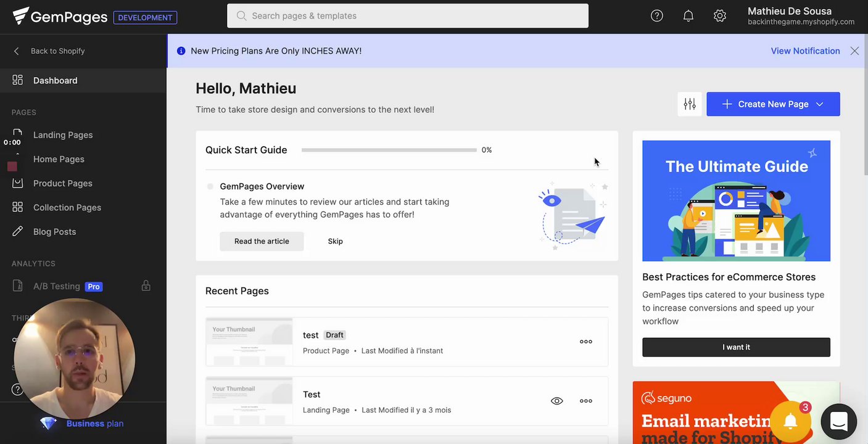Image resolution: width=868 pixels, height=444 pixels.
Task: Open the test draft page thumbnail
Action: (x=249, y=342)
